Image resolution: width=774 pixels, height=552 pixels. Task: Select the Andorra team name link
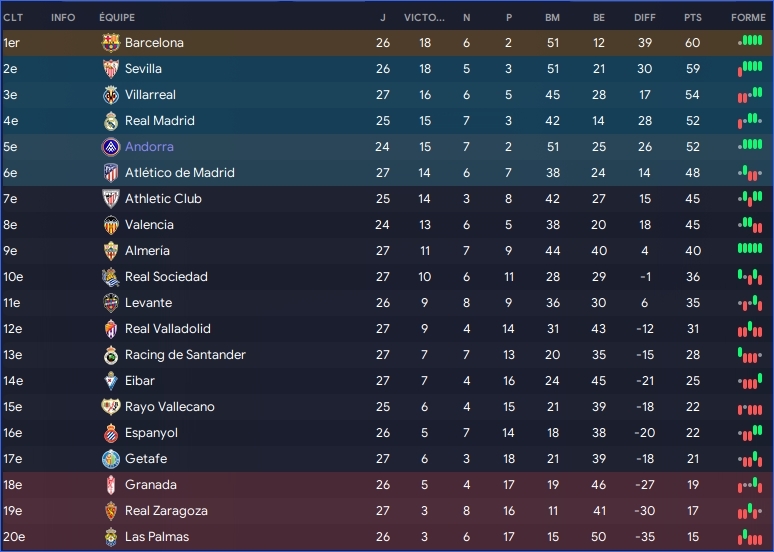coord(150,147)
